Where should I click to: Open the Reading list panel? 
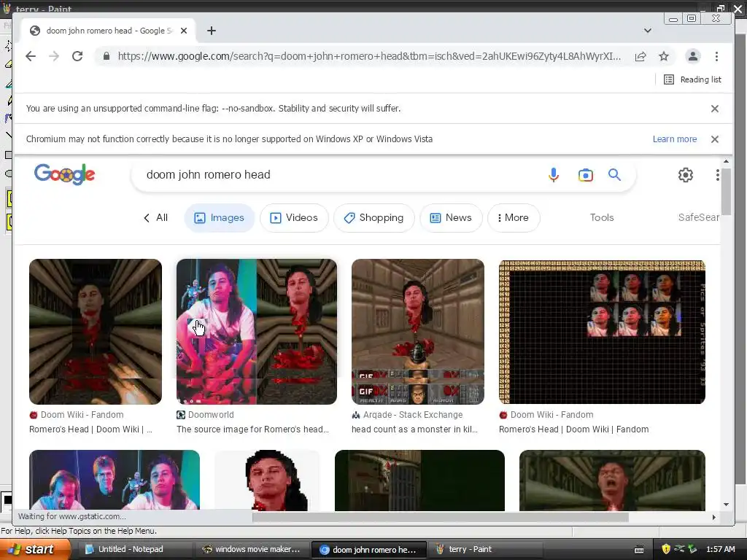coord(692,79)
